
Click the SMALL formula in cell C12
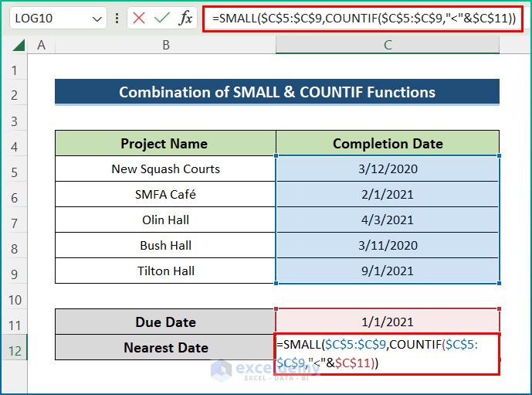click(387, 354)
